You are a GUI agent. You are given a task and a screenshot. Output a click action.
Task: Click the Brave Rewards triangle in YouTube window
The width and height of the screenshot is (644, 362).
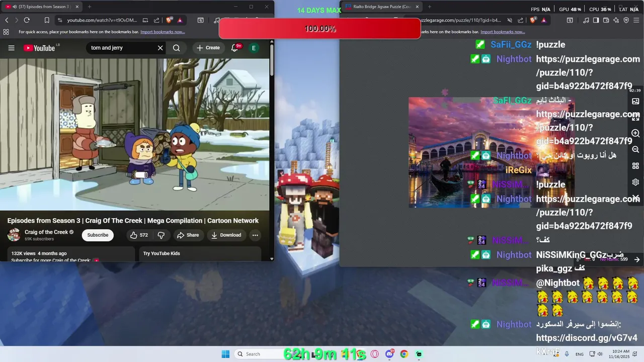tap(180, 20)
